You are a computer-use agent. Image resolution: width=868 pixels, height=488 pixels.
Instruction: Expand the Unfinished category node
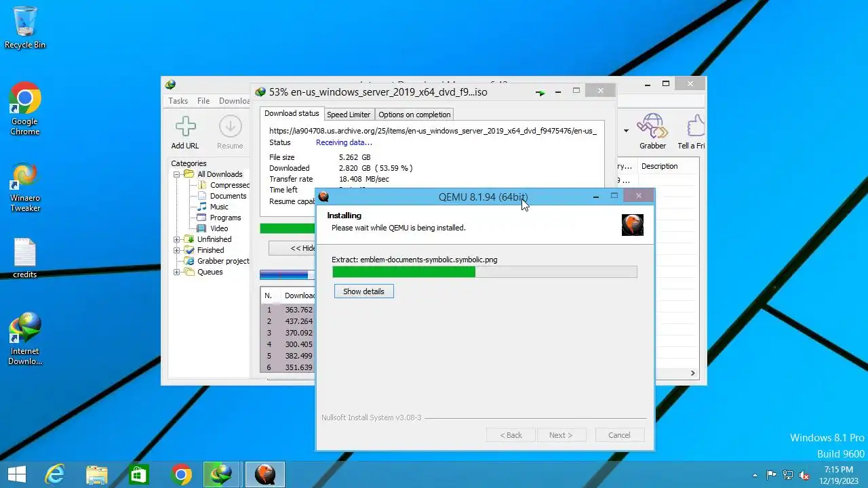point(177,239)
